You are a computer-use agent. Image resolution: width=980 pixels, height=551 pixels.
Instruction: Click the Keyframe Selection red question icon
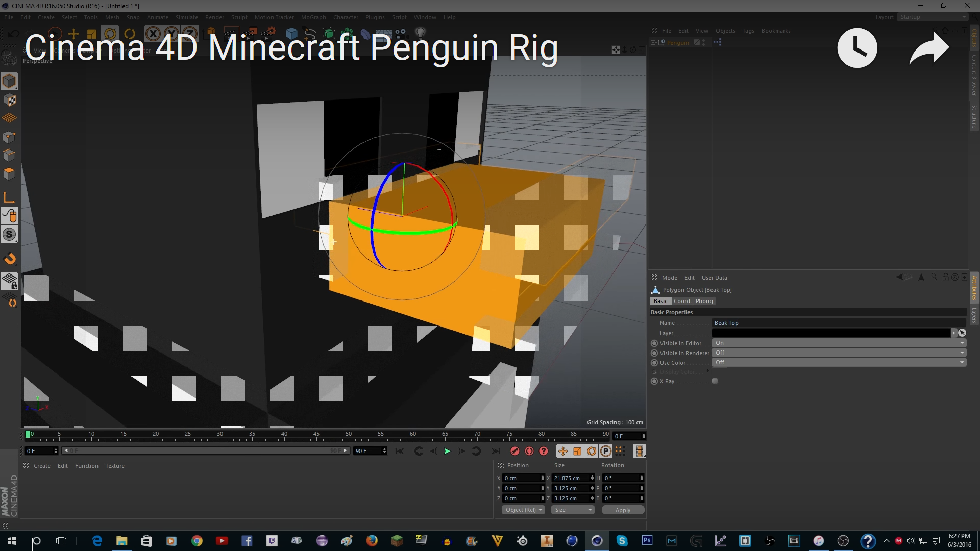pyautogui.click(x=544, y=451)
